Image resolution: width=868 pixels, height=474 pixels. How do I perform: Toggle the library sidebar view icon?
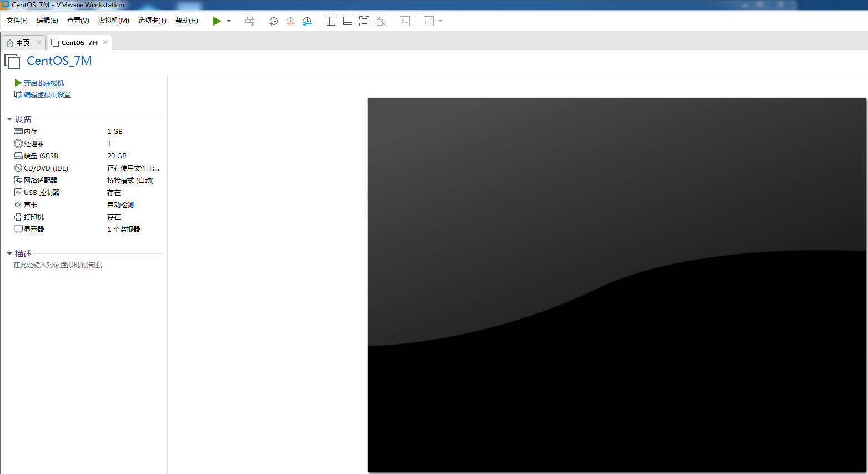point(331,21)
